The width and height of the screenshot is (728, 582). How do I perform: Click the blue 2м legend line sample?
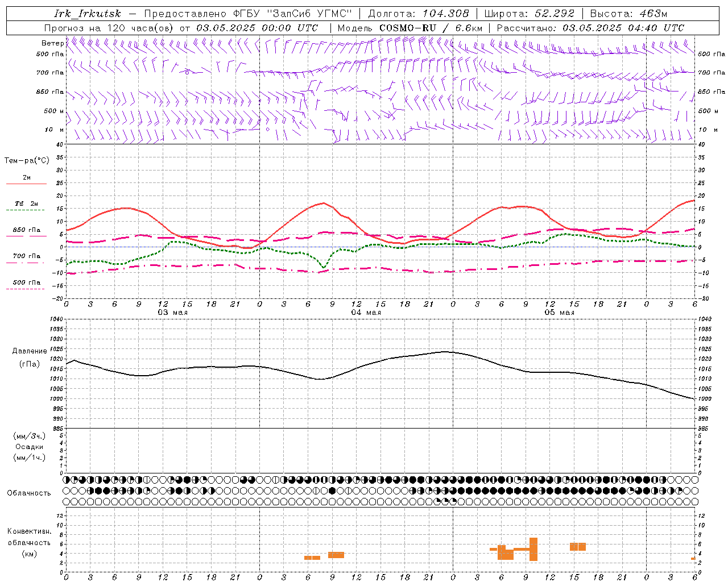[x=26, y=184]
